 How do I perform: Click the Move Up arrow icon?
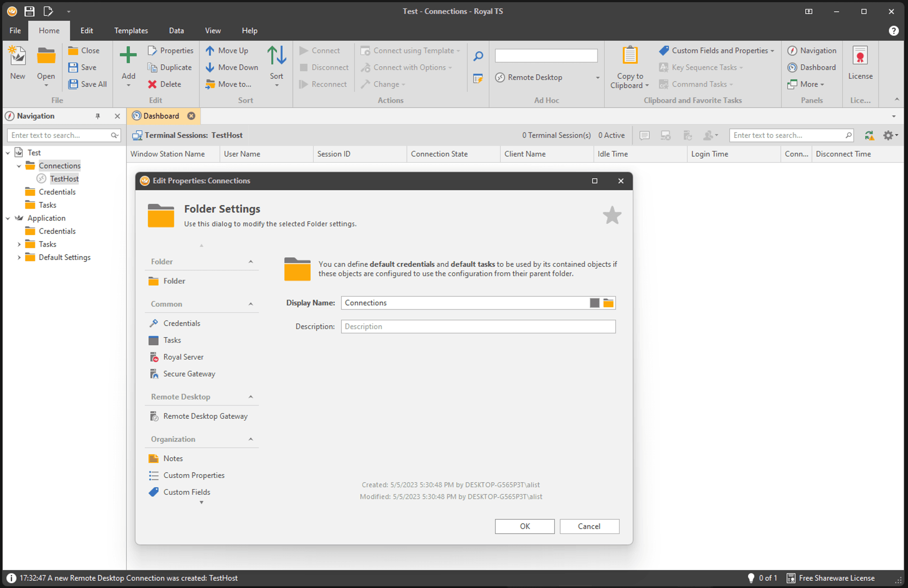(x=210, y=51)
